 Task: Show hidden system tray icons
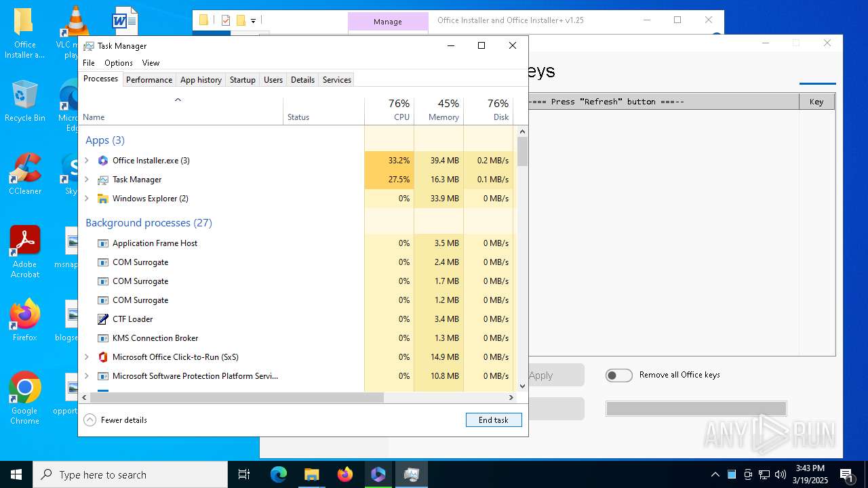click(x=715, y=474)
